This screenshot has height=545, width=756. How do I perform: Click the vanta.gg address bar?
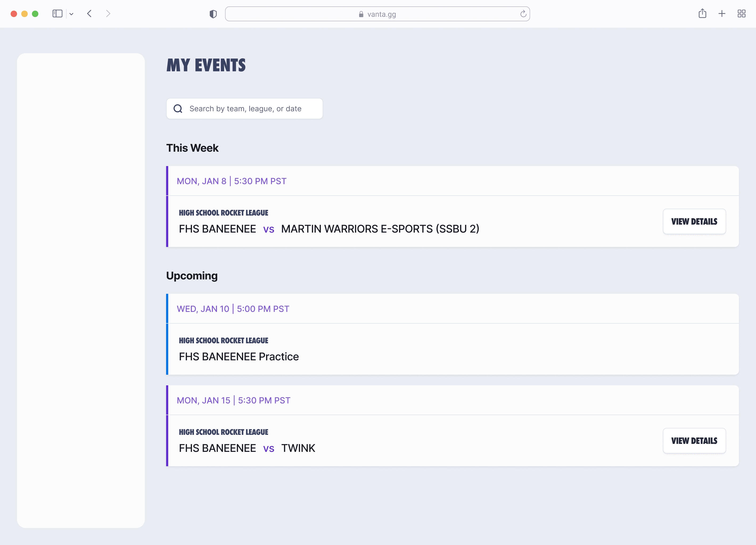pyautogui.click(x=377, y=14)
